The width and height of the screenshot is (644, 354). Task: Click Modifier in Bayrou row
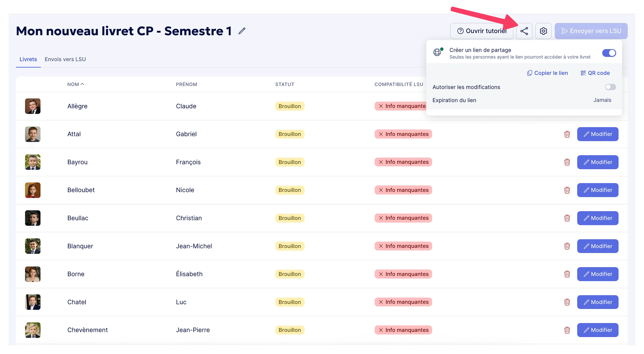pyautogui.click(x=597, y=162)
